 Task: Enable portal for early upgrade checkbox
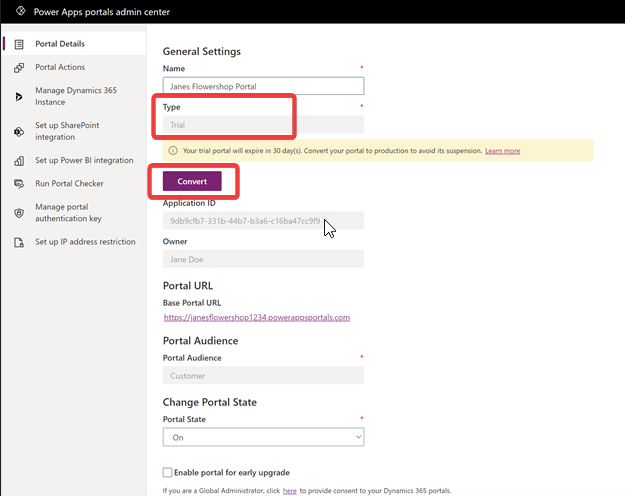tap(167, 472)
